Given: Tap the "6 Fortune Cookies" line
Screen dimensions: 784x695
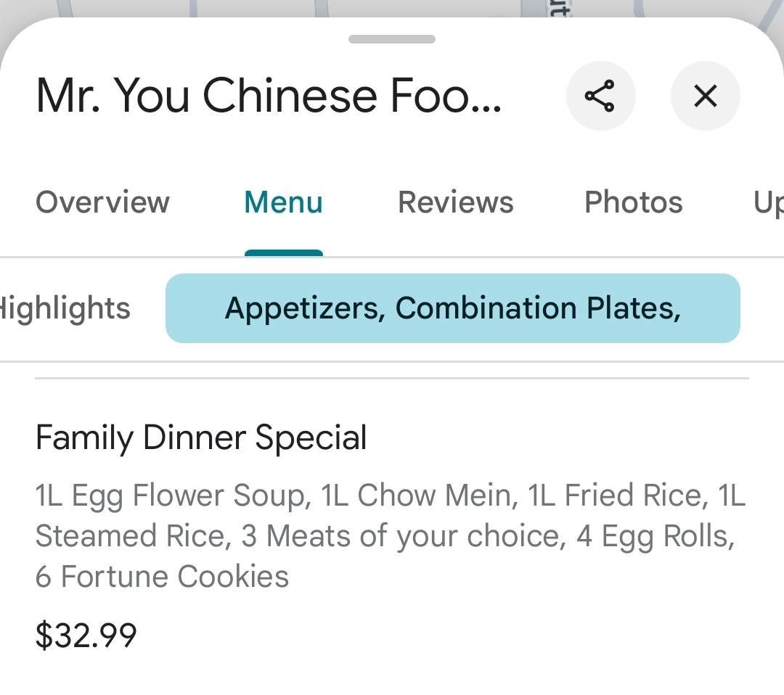Looking at the screenshot, I should click(x=162, y=577).
